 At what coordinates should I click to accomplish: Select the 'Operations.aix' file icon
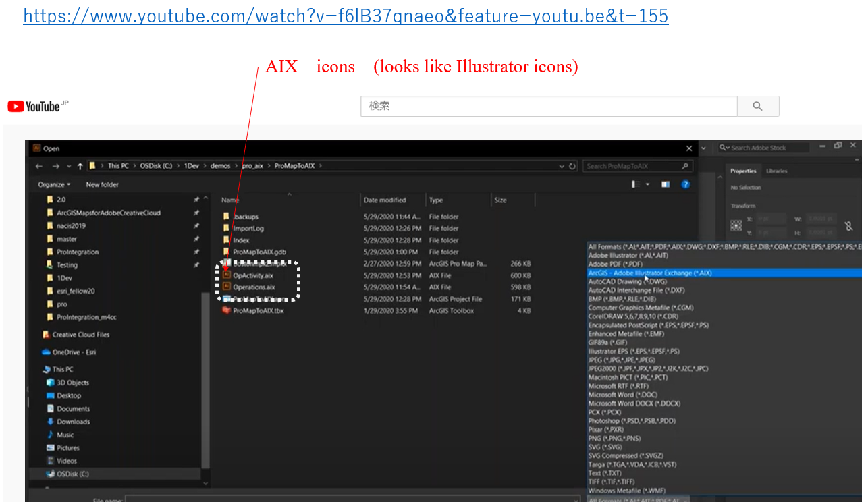(226, 287)
